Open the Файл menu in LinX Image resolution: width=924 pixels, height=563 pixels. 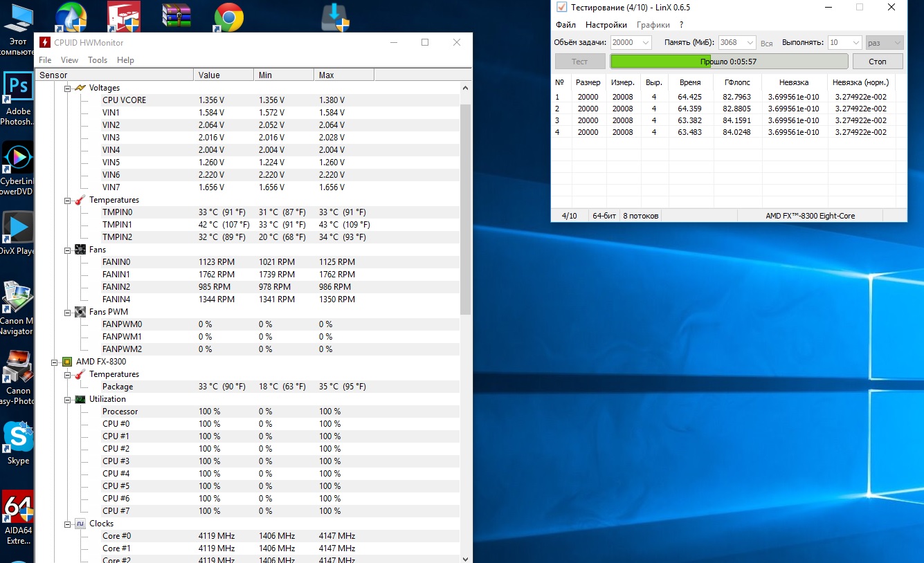(565, 25)
